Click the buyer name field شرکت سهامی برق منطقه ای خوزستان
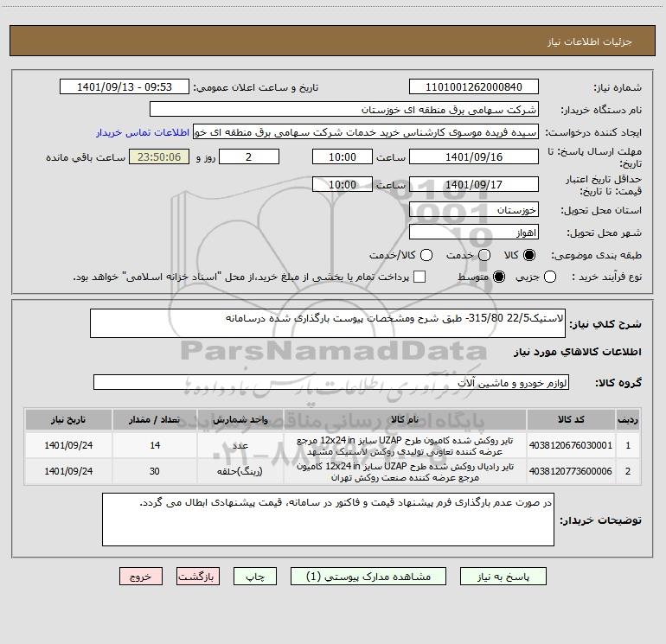666x644 pixels. click(344, 110)
